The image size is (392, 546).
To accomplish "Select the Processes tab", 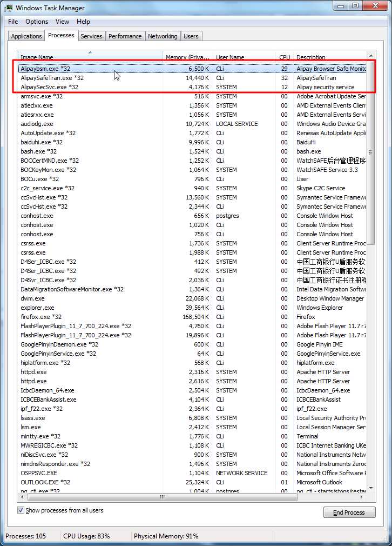I will point(61,35).
